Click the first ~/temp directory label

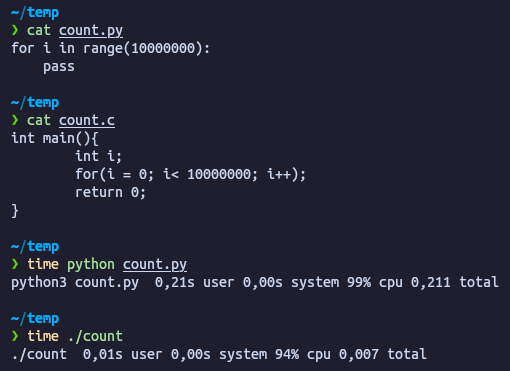coord(35,13)
